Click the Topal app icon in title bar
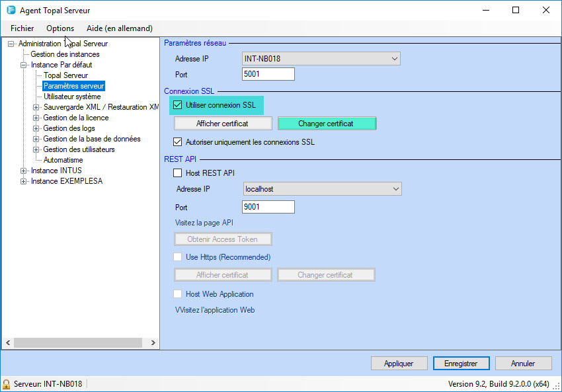Viewport: 562px width, 392px height. (11, 11)
